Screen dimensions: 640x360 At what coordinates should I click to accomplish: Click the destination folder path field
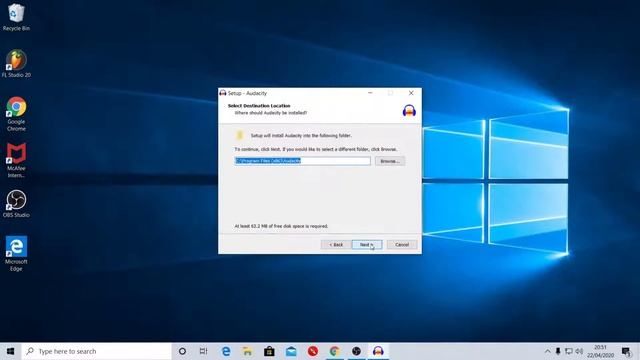(302, 161)
